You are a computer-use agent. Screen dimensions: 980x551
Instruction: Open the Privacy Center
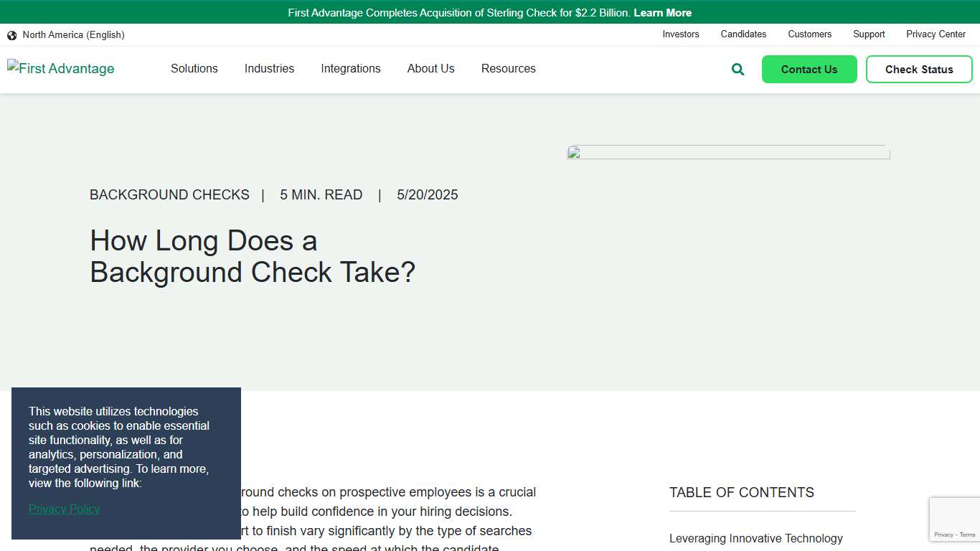[936, 34]
